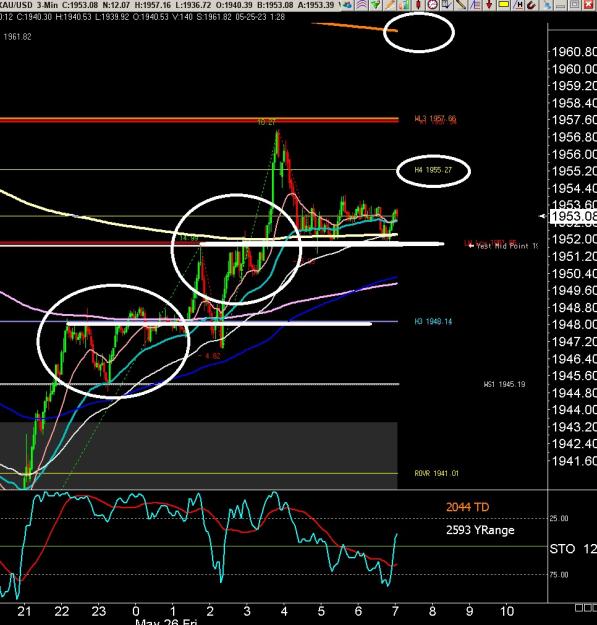Toggle the magnet snap icon
The height and width of the screenshot is (625, 597).
point(531,5)
